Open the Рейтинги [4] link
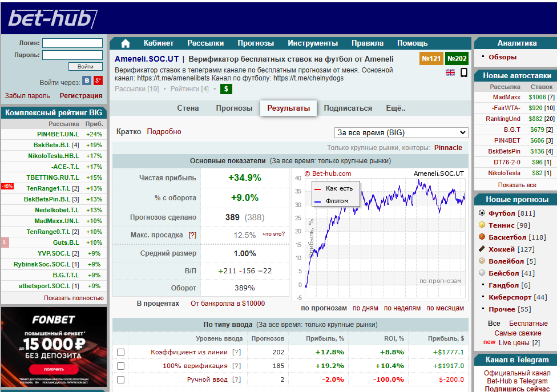 (189, 89)
